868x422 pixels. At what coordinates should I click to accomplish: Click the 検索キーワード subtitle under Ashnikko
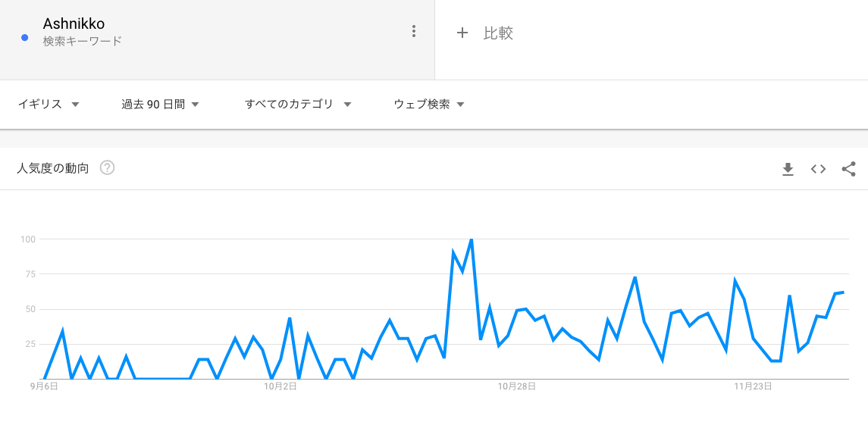point(82,41)
